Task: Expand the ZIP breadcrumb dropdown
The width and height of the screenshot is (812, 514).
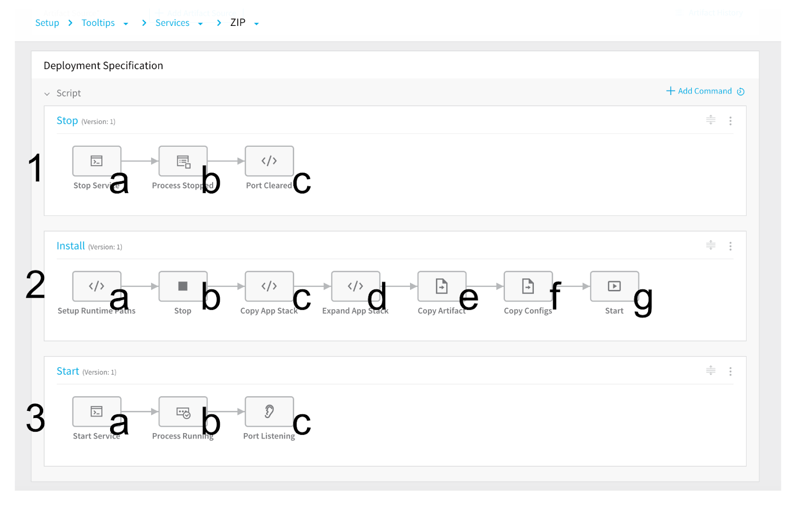Action: pos(256,24)
